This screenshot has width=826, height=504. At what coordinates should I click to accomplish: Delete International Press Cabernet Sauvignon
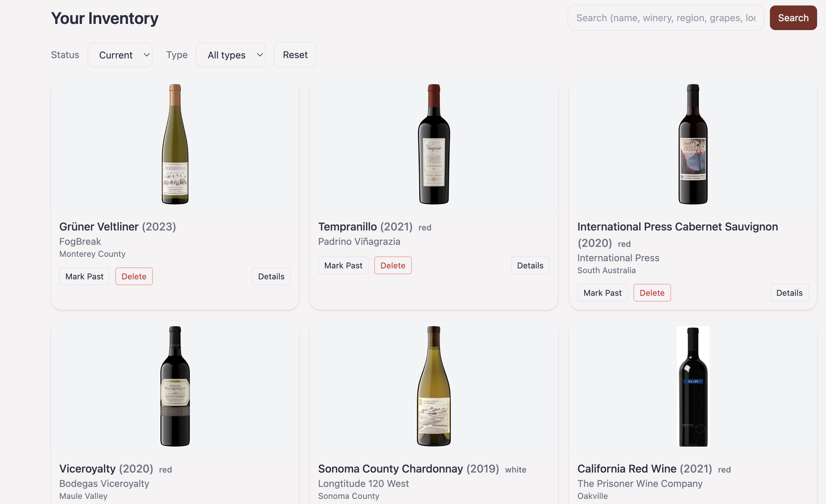pyautogui.click(x=652, y=293)
